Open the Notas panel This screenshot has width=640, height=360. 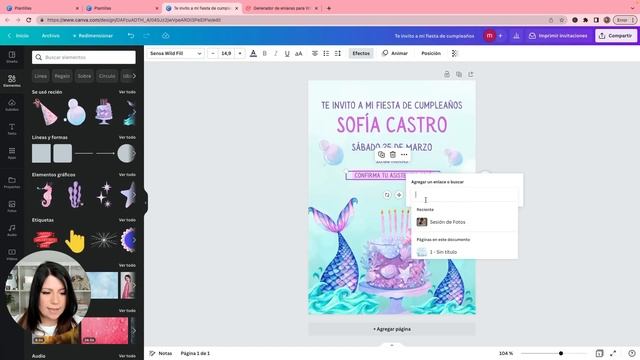click(x=161, y=353)
